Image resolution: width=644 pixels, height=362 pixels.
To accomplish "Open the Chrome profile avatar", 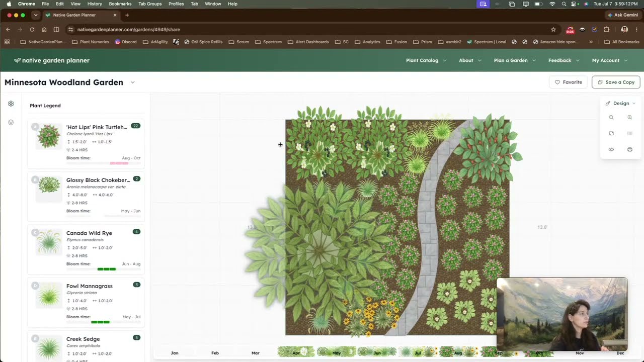I will [624, 30].
